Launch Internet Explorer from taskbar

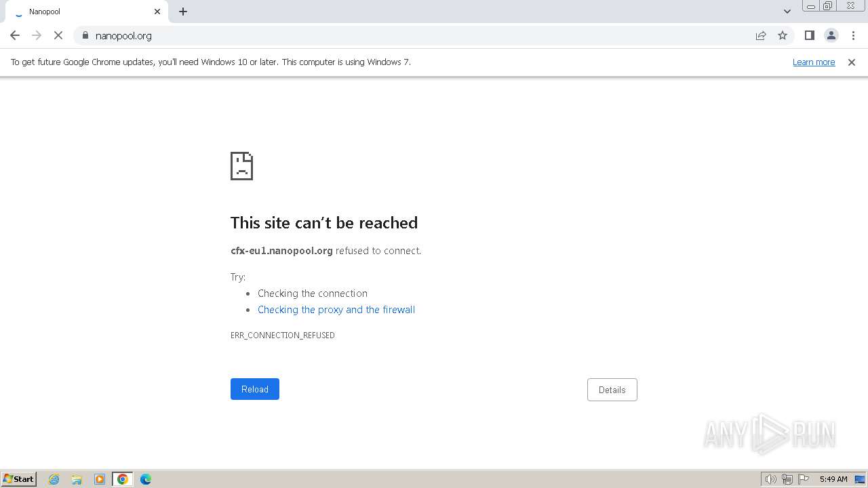(x=54, y=479)
